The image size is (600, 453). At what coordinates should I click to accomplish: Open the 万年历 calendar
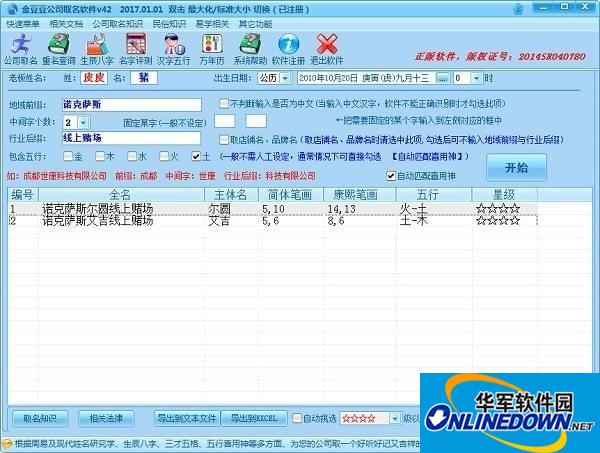tap(212, 49)
